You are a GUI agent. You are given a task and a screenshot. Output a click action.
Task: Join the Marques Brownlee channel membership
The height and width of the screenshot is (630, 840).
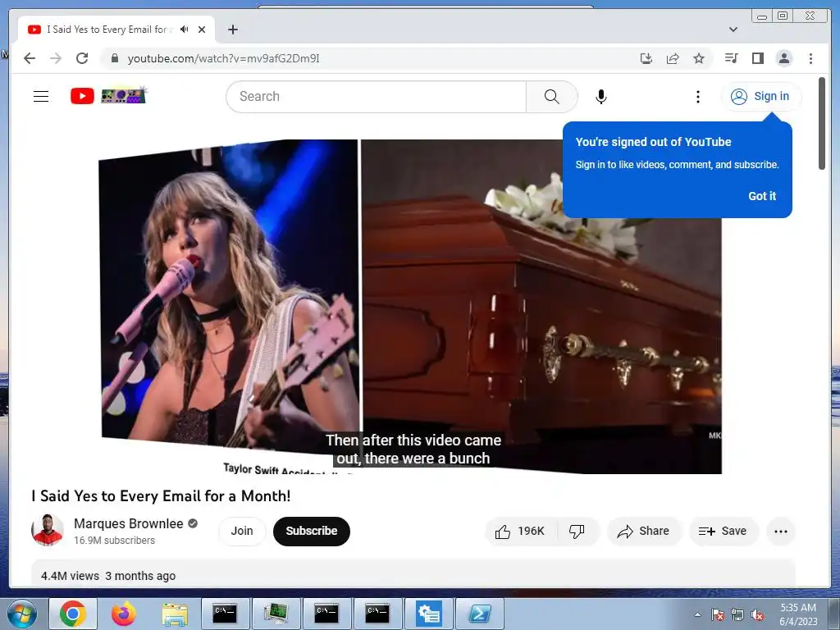242,531
